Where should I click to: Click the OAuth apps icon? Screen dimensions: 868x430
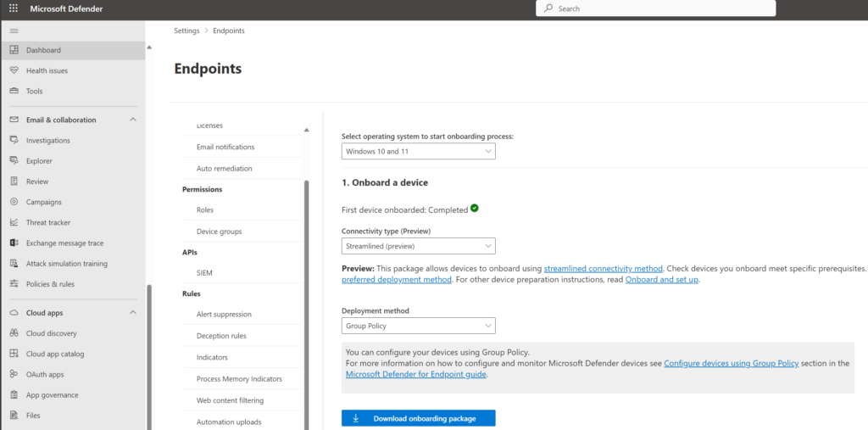point(14,374)
